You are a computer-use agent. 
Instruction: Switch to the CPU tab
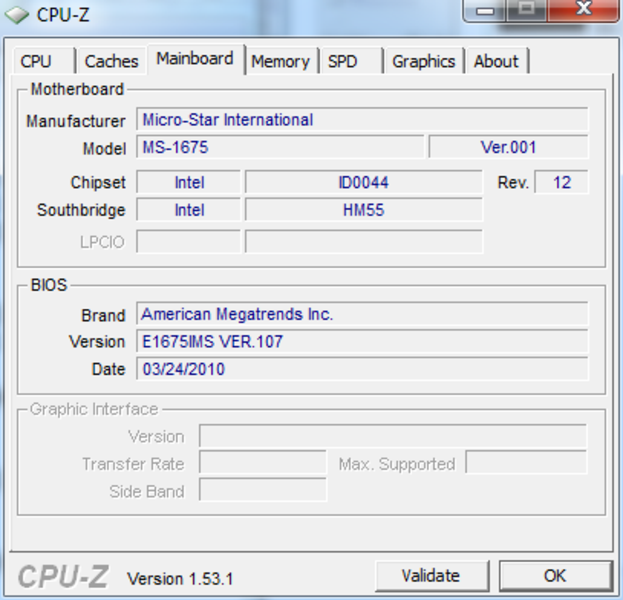(44, 61)
